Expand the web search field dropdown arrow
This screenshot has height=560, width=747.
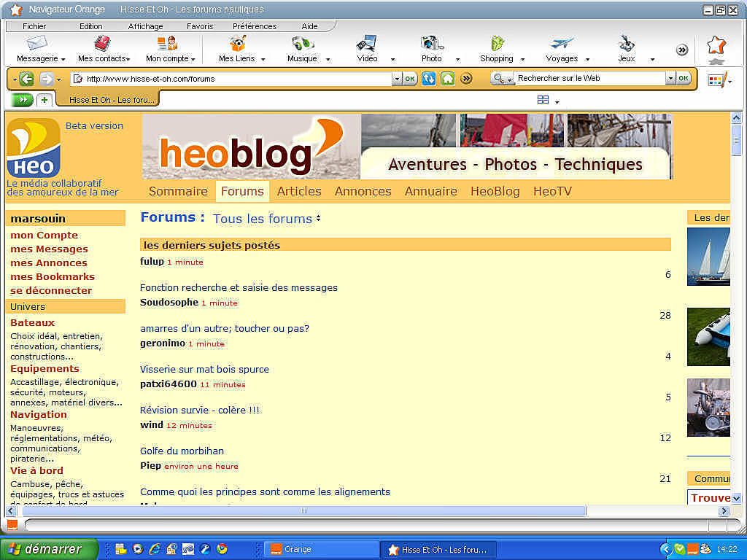pos(670,78)
